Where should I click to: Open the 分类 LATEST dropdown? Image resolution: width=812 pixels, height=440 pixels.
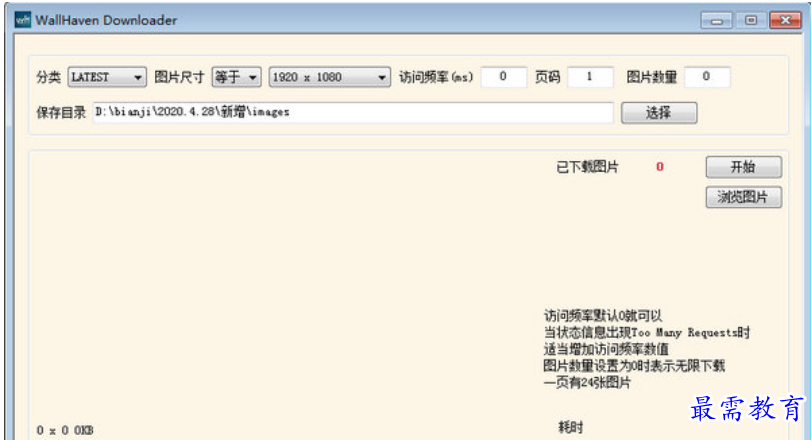click(x=107, y=77)
